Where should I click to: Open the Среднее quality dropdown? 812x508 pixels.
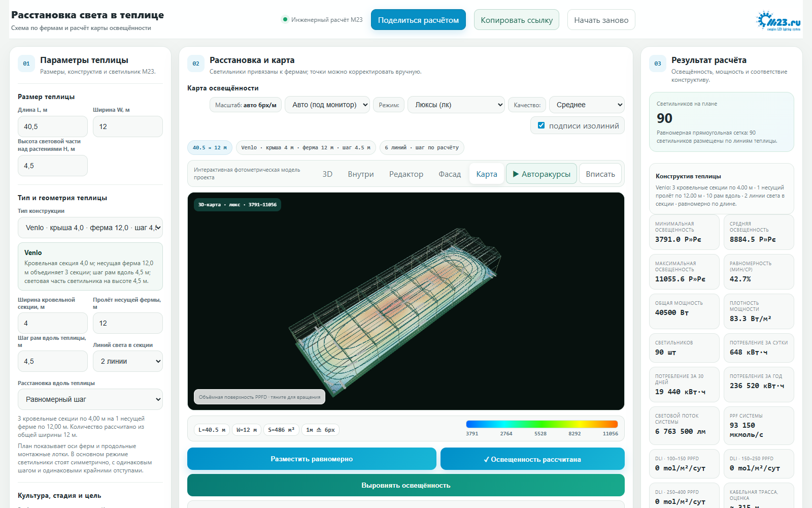tap(587, 105)
